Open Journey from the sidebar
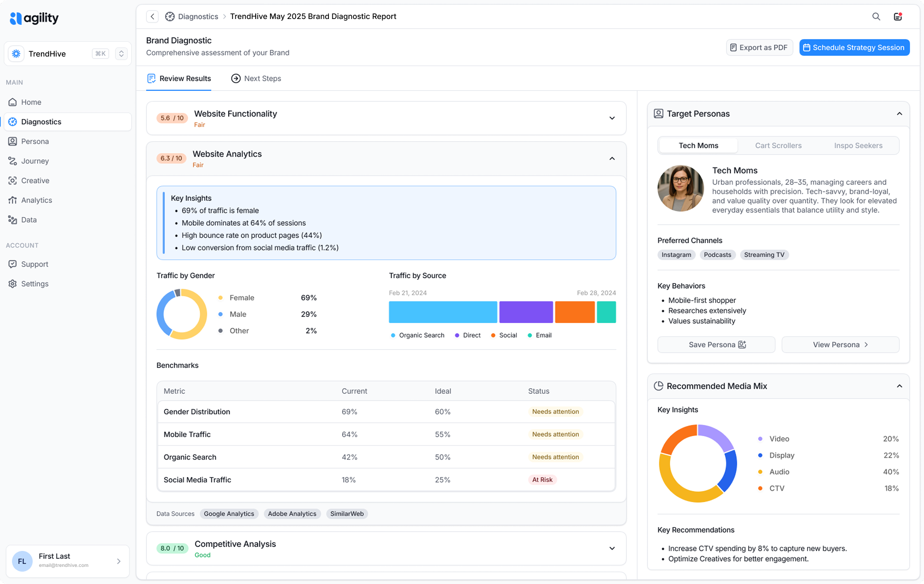 pyautogui.click(x=35, y=161)
